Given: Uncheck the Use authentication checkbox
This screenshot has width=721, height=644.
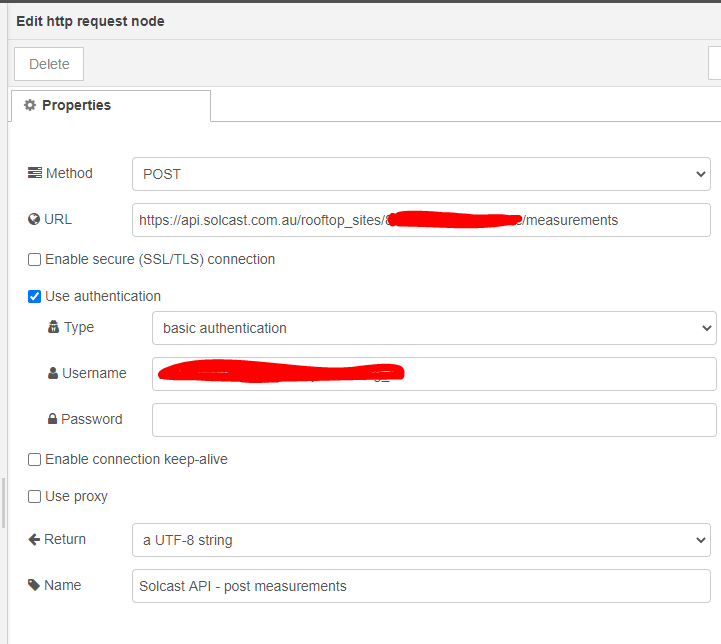Looking at the screenshot, I should (x=35, y=296).
